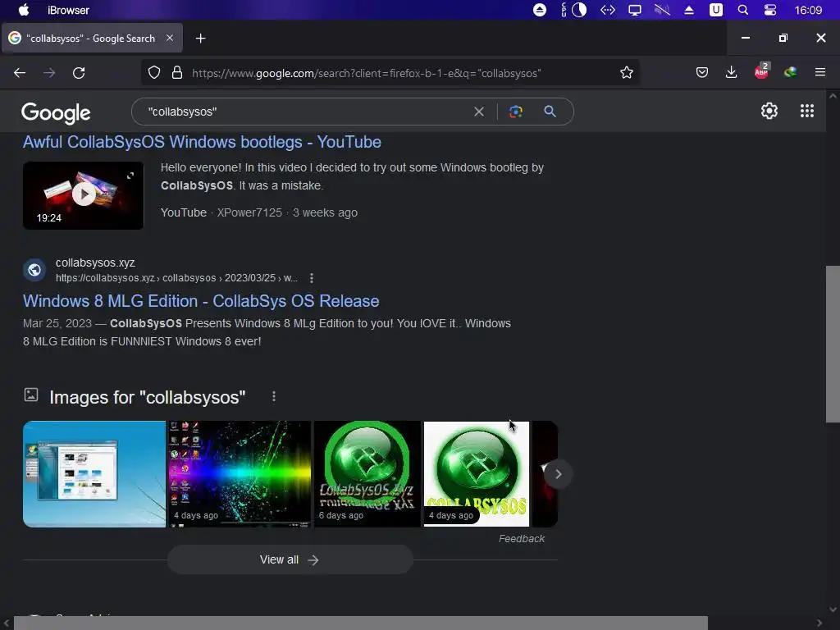Open more options for collabsysos.xyz result
Viewport: 840px width, 630px height.
coord(311,278)
